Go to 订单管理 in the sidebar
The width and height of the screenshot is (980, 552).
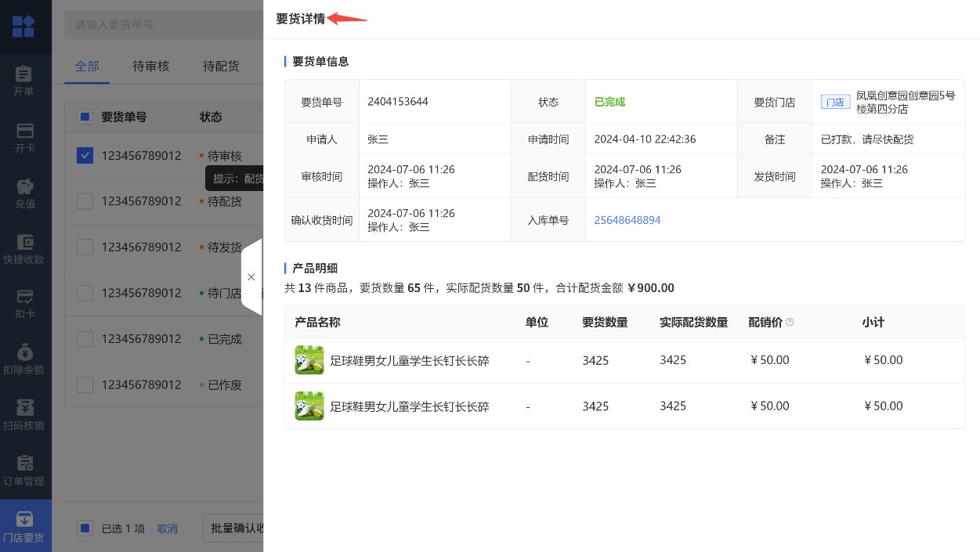24,464
